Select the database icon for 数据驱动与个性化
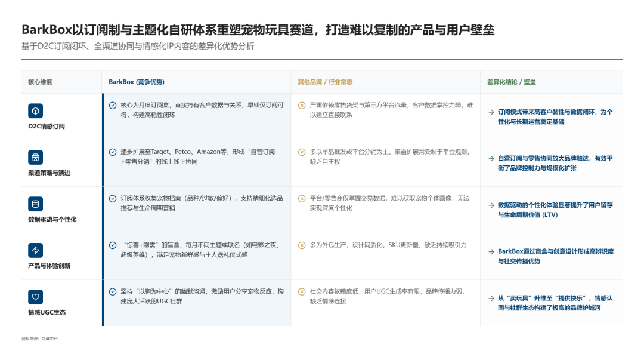Viewport: 644px width, 363px height. pos(36,203)
